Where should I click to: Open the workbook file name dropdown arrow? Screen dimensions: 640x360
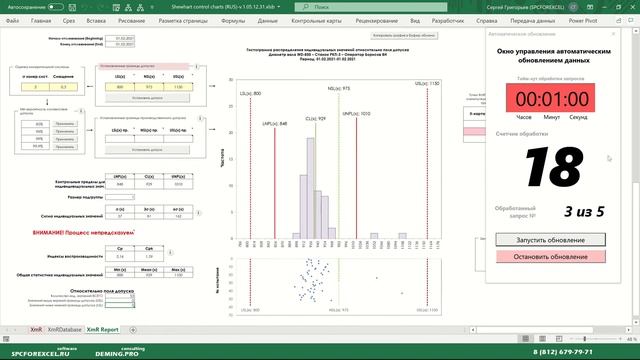tap(279, 7)
